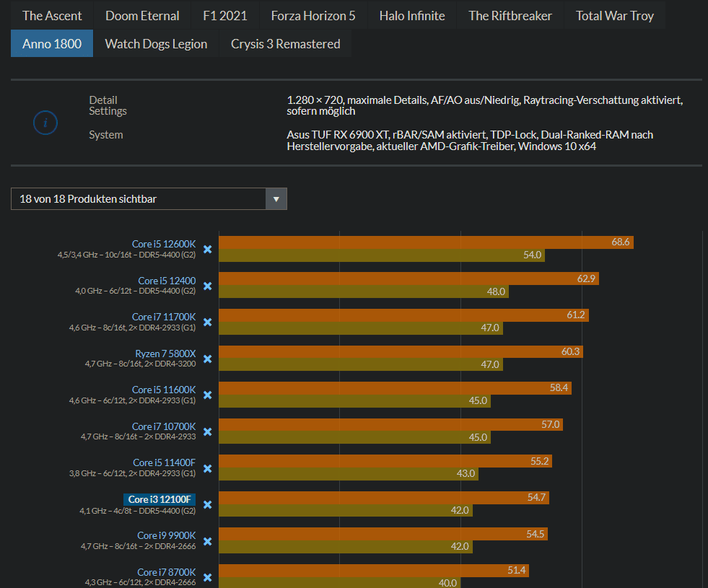Image resolution: width=708 pixels, height=588 pixels.
Task: Select the Total War Troy tab
Action: point(614,16)
